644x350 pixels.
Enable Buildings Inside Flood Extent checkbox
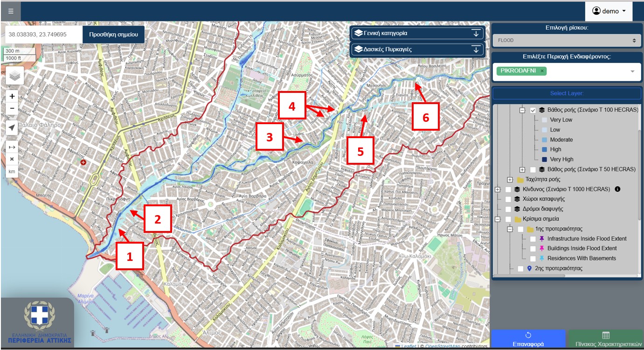click(x=533, y=249)
